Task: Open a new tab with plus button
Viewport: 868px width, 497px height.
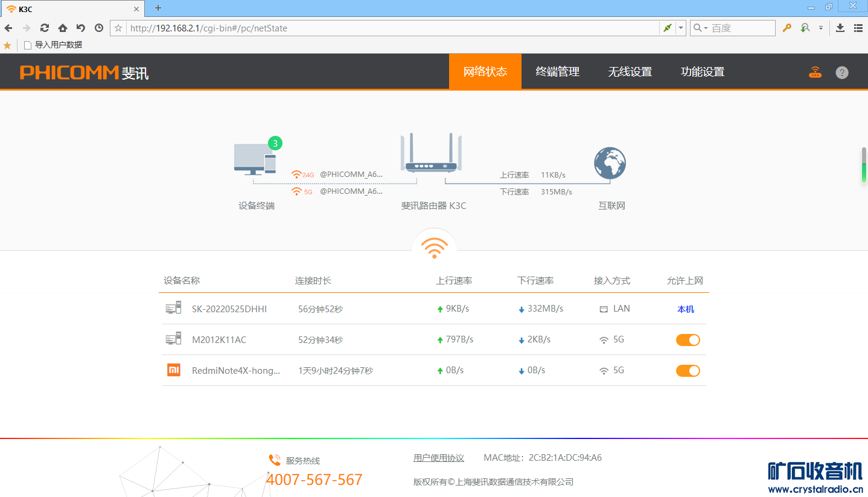Action: click(158, 8)
